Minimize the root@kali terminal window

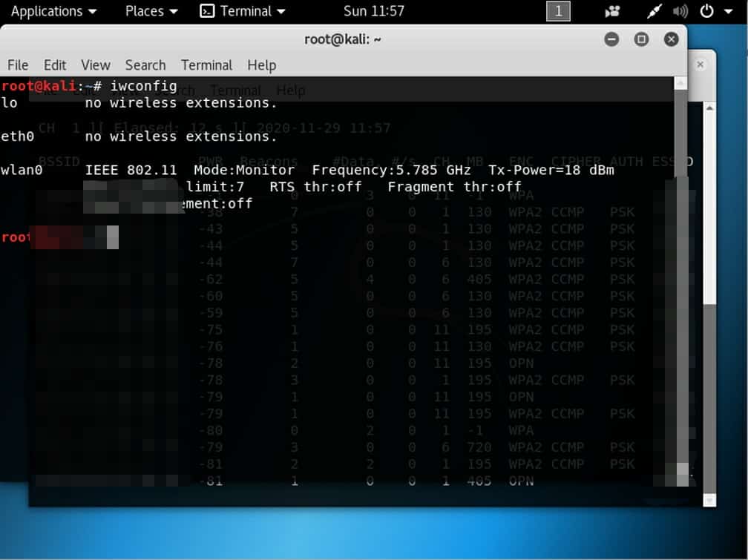[x=611, y=39]
